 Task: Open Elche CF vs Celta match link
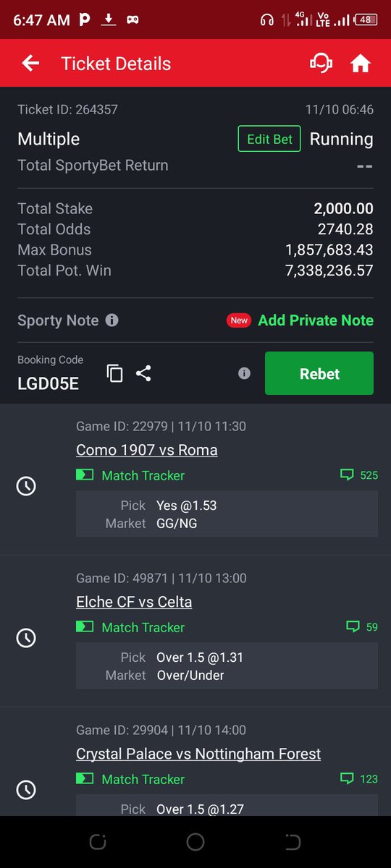point(134,602)
